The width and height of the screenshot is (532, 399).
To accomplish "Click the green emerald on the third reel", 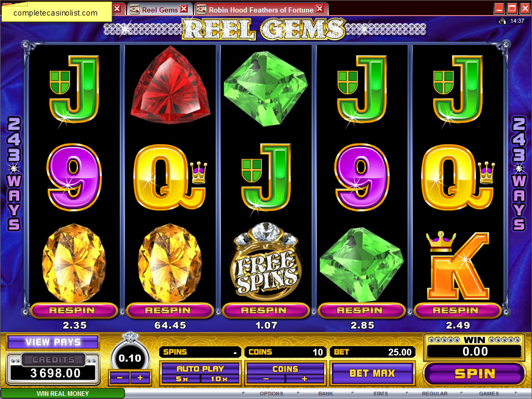I will coord(266,89).
